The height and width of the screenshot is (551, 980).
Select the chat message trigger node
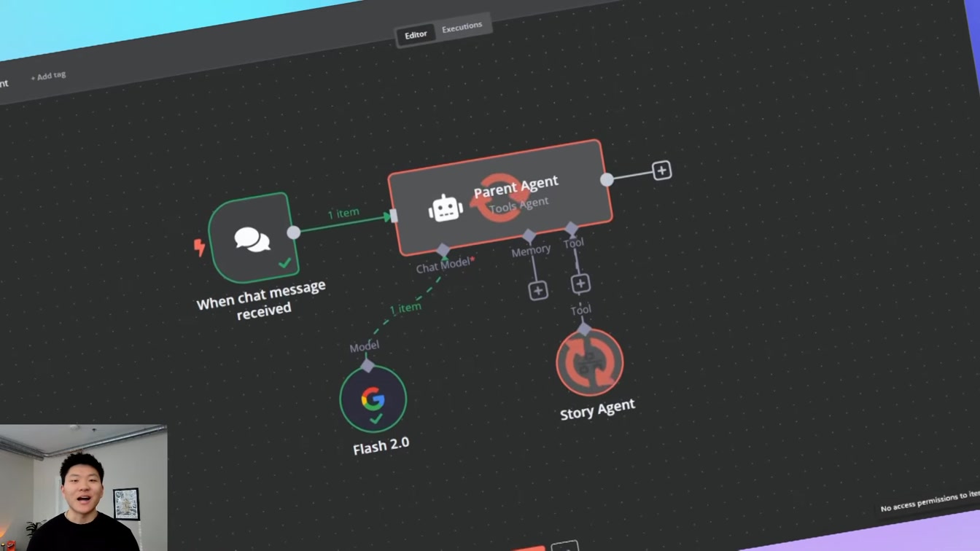coord(252,237)
